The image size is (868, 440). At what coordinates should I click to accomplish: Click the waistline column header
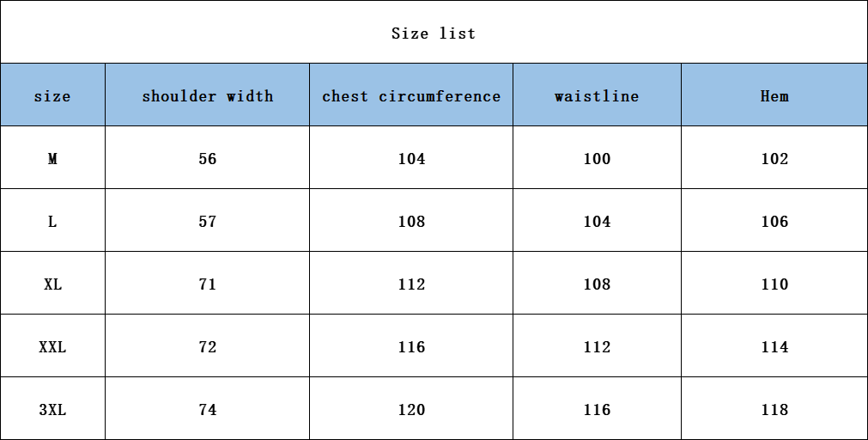(x=597, y=96)
